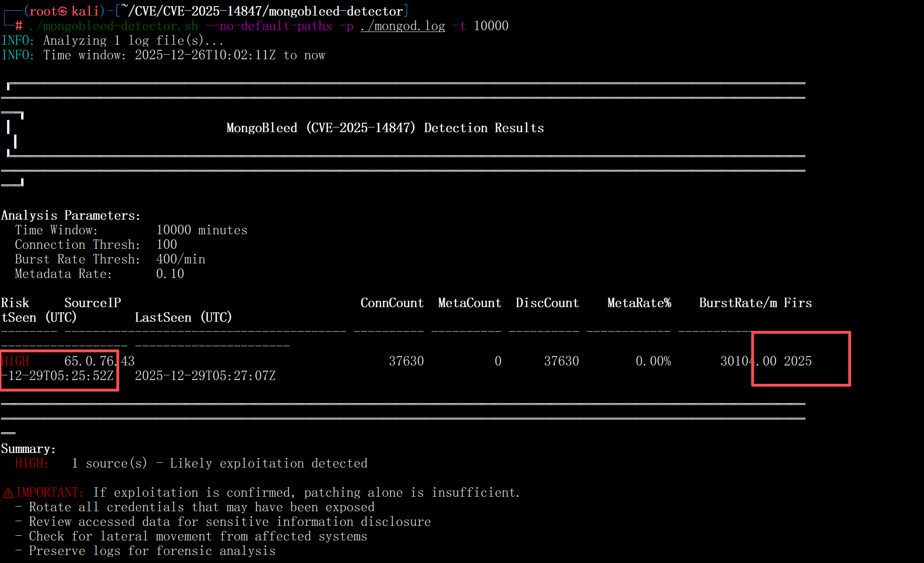Click the LastSeen (UTC) column header
The image size is (924, 563).
183,317
